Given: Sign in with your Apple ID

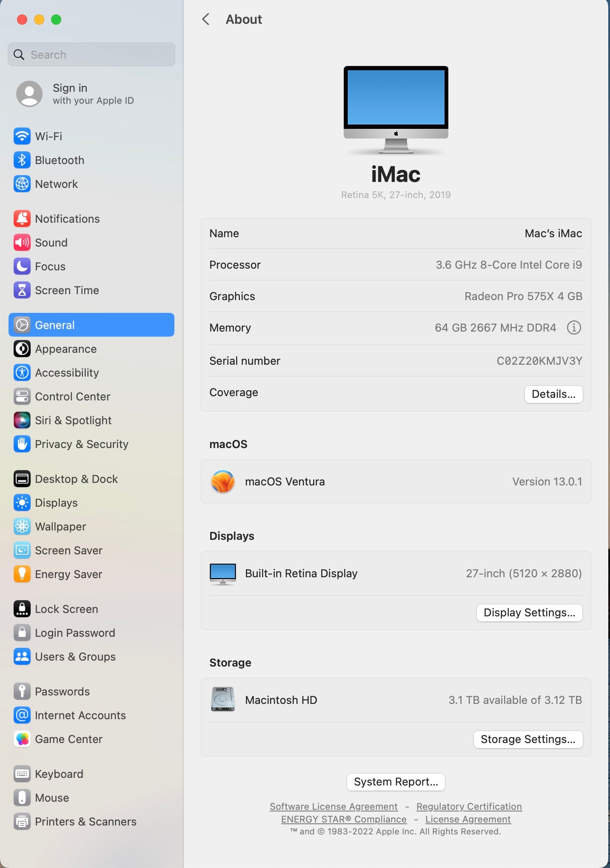Looking at the screenshot, I should 91,94.
